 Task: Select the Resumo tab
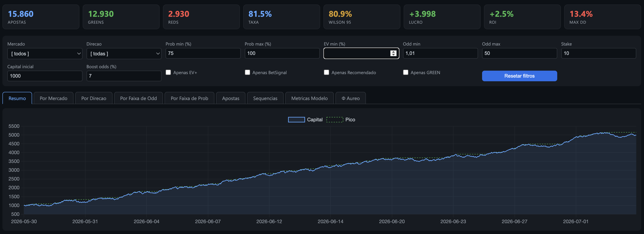click(17, 98)
